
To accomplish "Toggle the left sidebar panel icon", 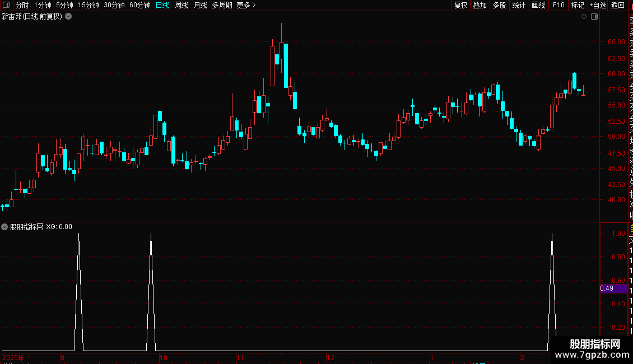I will point(6,5).
